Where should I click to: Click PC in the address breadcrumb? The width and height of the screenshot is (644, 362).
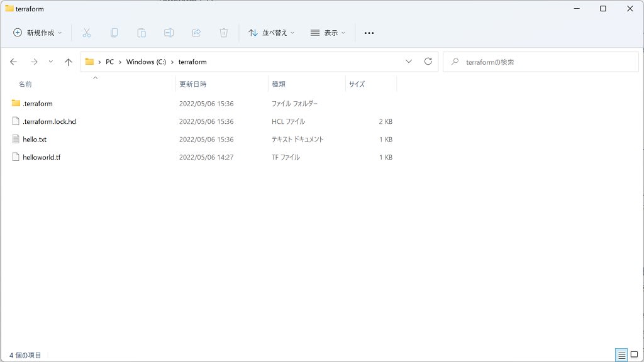pyautogui.click(x=109, y=62)
